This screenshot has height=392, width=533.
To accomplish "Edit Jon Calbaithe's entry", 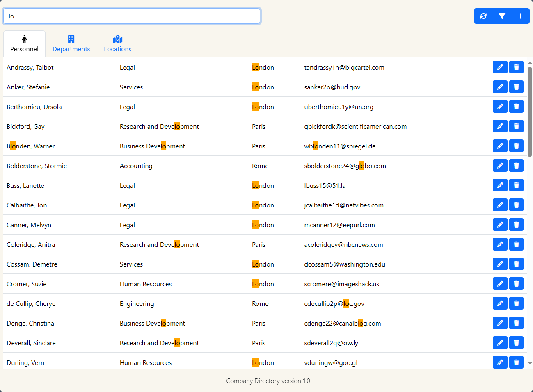I will (500, 205).
